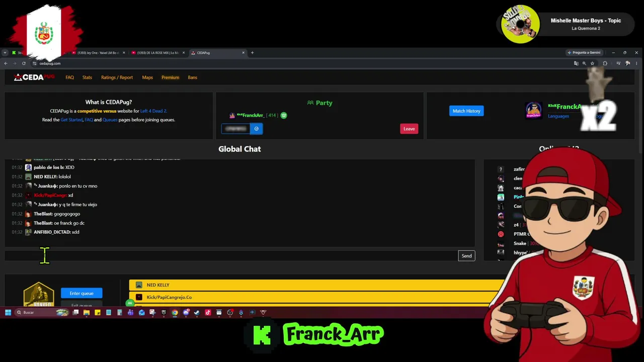The height and width of the screenshot is (362, 644).
Task: Send the global chat message
Action: (466, 256)
